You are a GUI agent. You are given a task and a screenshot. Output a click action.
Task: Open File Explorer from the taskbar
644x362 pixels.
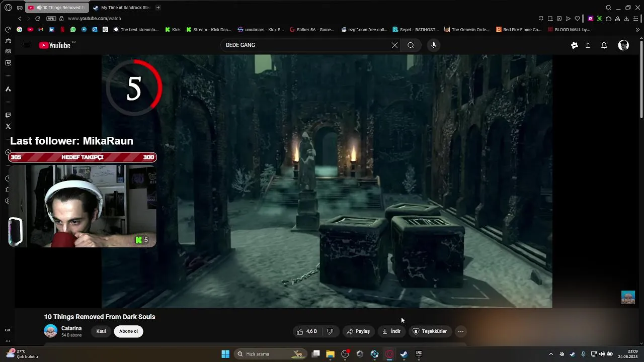tap(331, 354)
